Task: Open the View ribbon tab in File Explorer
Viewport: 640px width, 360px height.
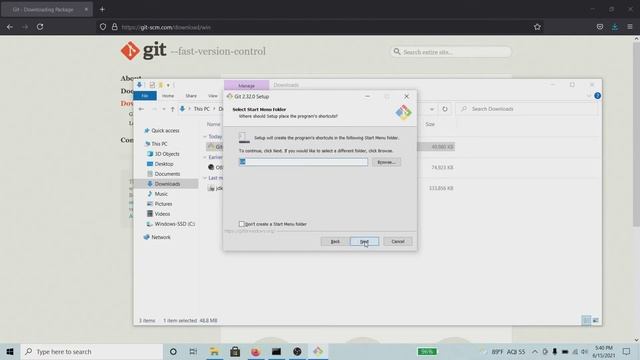Action: coord(213,96)
